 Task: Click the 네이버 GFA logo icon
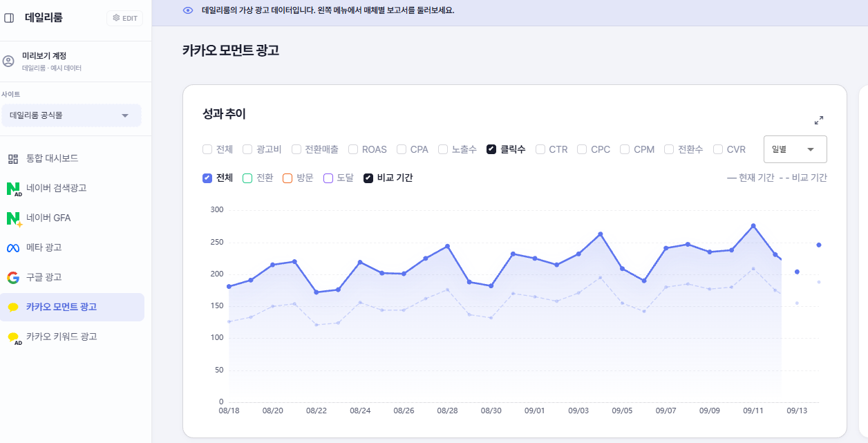(x=14, y=218)
